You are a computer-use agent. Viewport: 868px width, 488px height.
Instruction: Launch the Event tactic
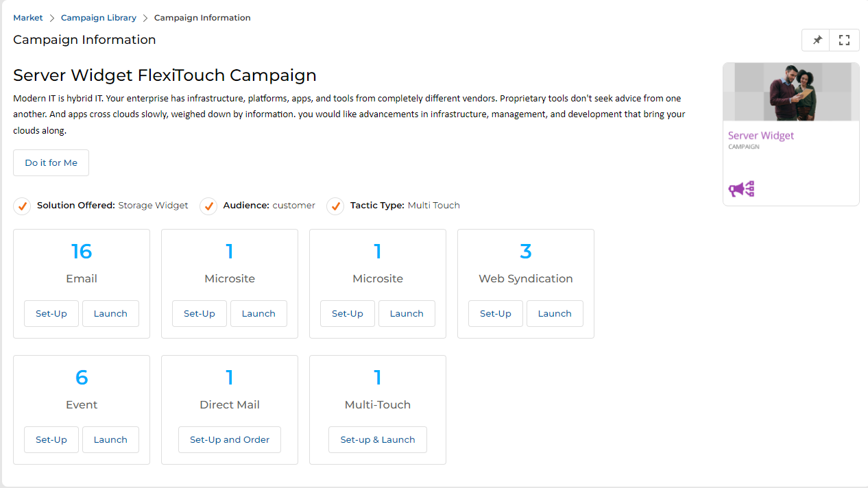(x=110, y=439)
